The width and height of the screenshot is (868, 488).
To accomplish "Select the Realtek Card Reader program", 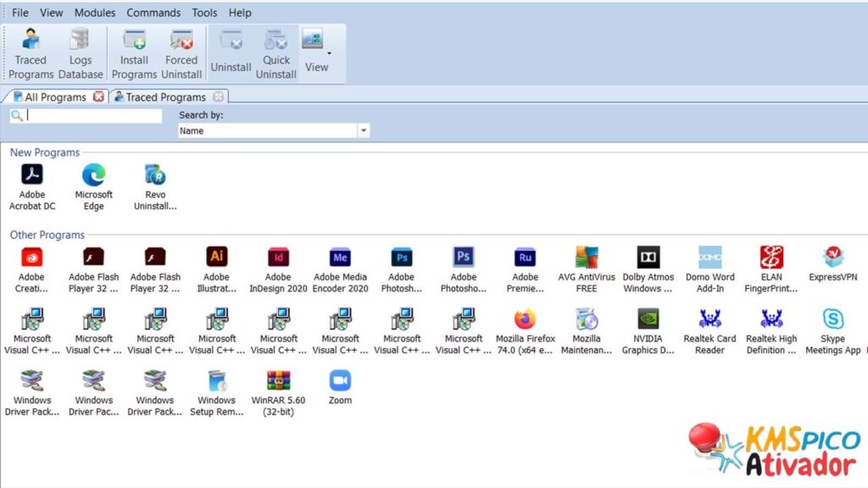I will click(709, 331).
